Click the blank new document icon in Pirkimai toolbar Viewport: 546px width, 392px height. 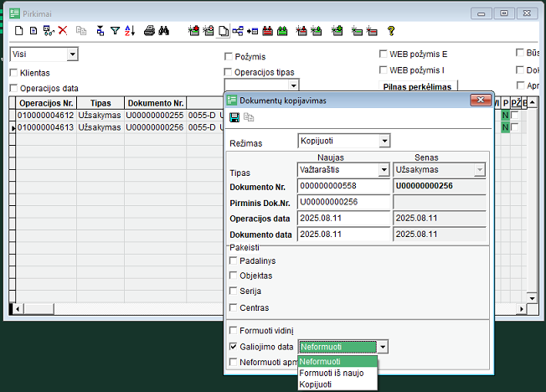(x=18, y=31)
